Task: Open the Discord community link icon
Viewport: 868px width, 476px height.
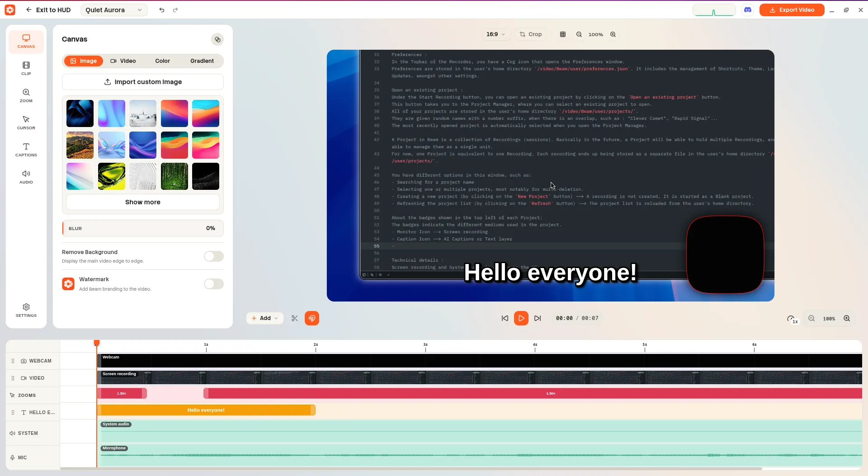Action: click(748, 10)
